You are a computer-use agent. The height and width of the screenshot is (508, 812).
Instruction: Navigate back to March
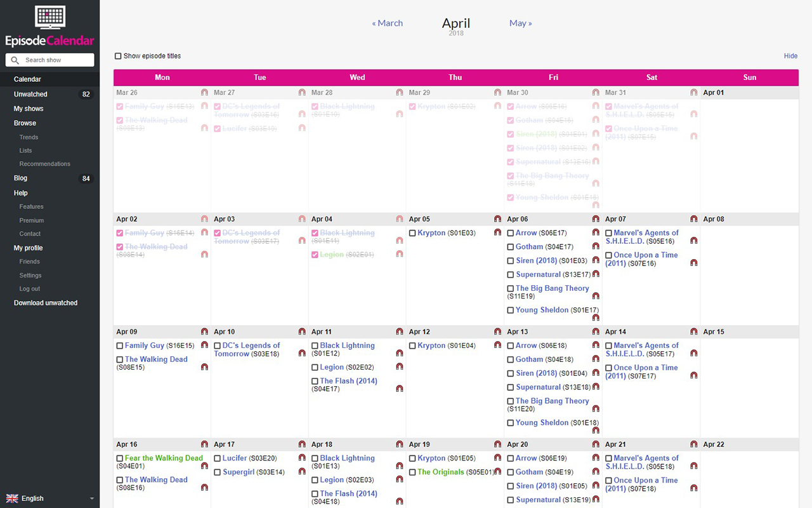[x=387, y=23]
